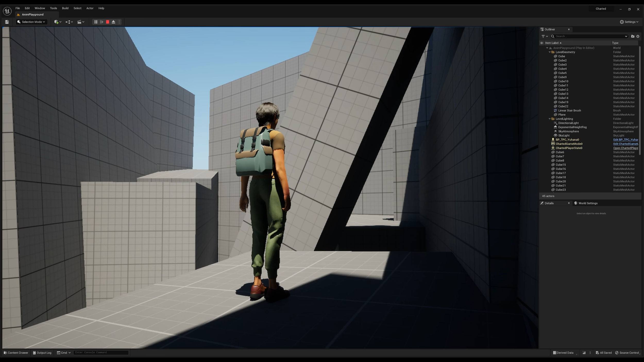Click the Type column header in Outliner
The width and height of the screenshot is (644, 362).
[615, 43]
